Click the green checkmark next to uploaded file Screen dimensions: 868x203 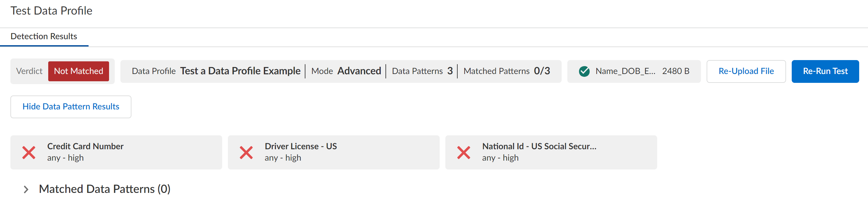coord(584,71)
